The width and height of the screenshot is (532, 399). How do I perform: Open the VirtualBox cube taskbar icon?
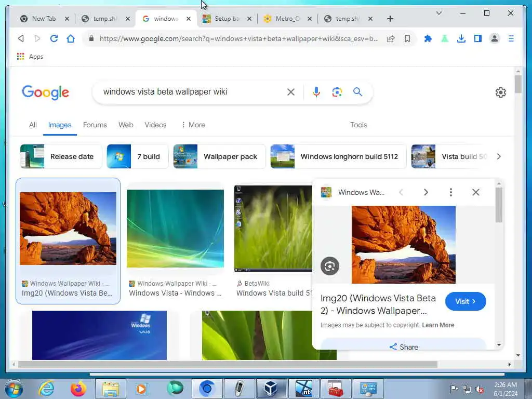pos(271,389)
